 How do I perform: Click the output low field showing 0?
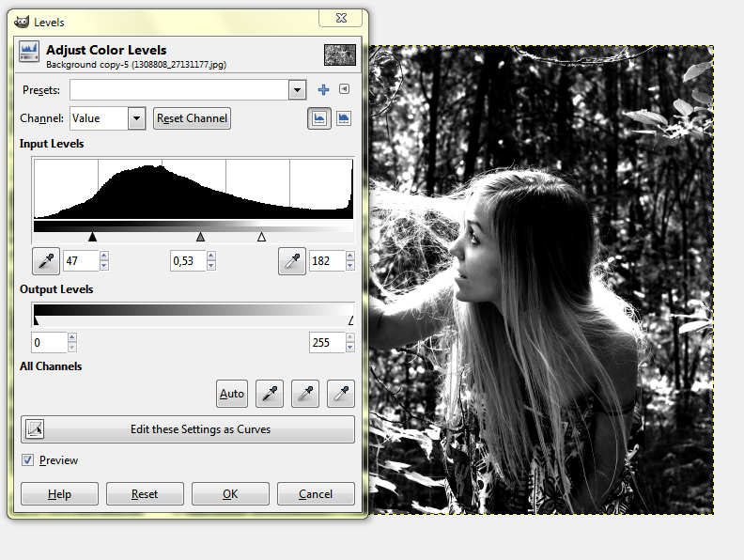click(50, 343)
